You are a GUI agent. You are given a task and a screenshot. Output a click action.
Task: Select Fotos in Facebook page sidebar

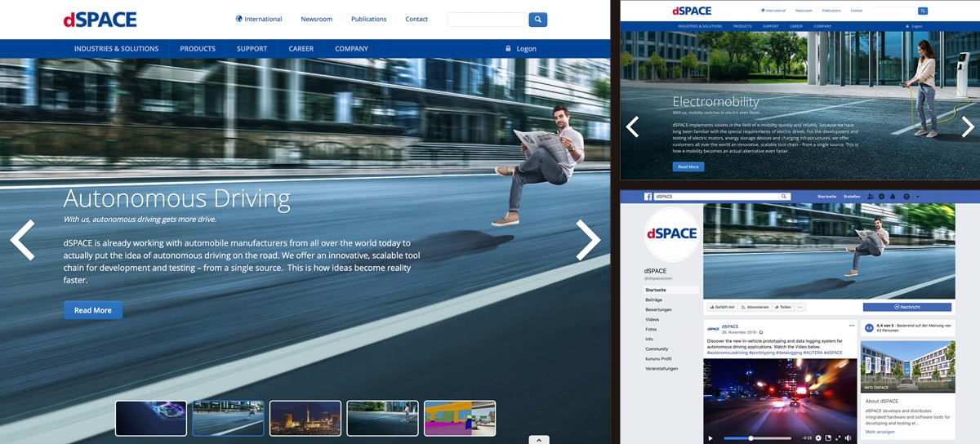point(651,329)
